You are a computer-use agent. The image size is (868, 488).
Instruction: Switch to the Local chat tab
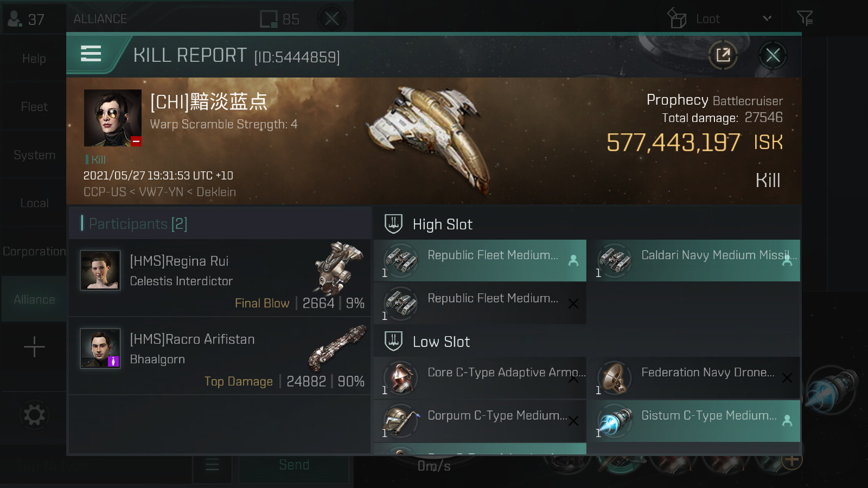[34, 203]
